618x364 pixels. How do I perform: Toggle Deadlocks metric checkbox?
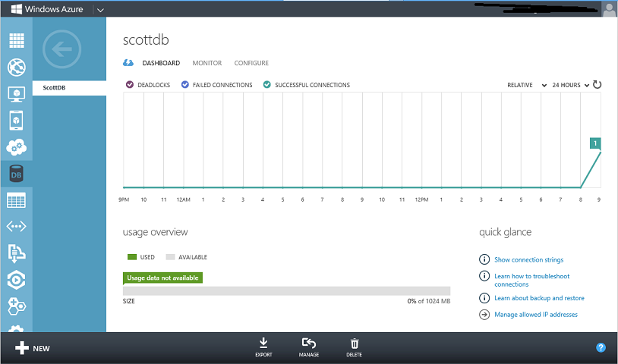click(x=130, y=85)
